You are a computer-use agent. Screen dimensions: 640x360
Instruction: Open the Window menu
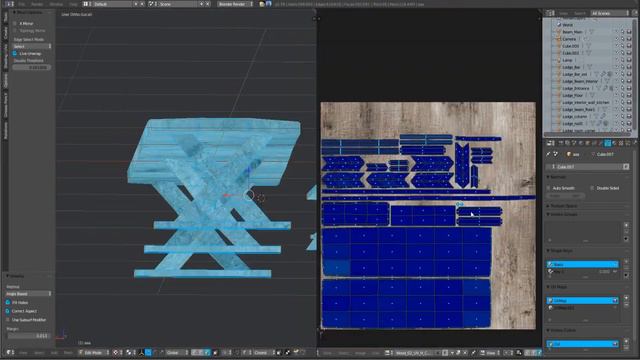56,4
